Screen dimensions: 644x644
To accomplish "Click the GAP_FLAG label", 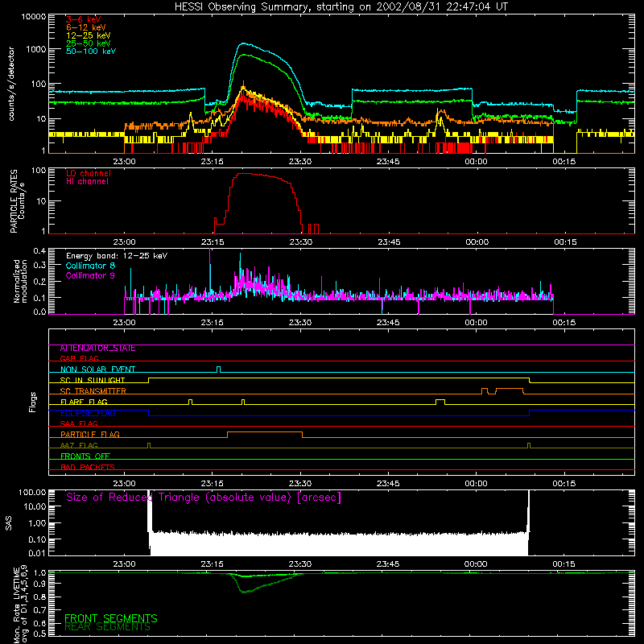I will coord(79,358).
